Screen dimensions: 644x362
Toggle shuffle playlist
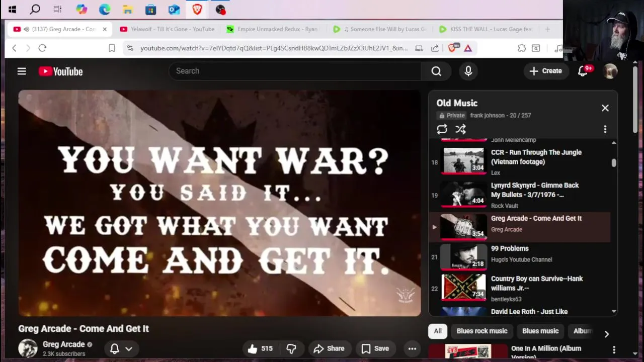[x=460, y=129]
